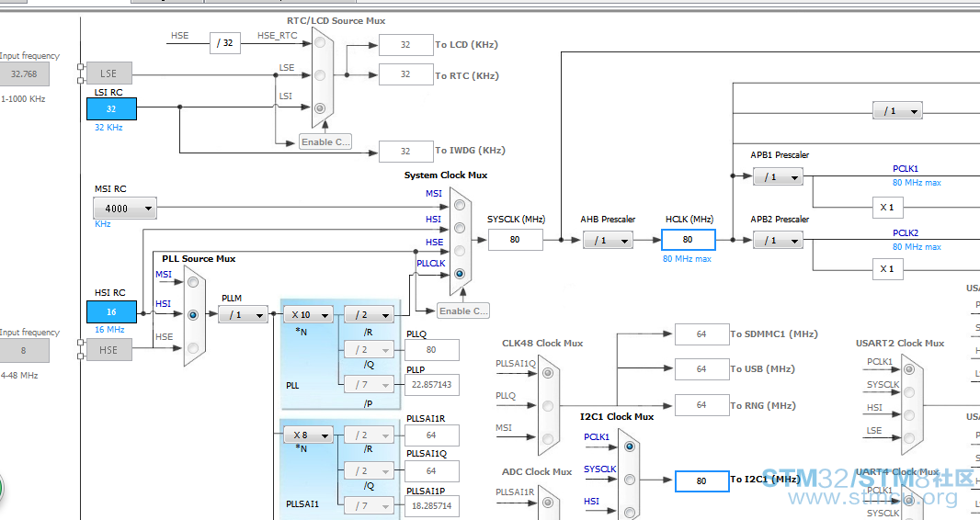This screenshot has height=520, width=980.
Task: Select PLLSAI1R in ADC Clock Mux
Action: click(x=548, y=503)
